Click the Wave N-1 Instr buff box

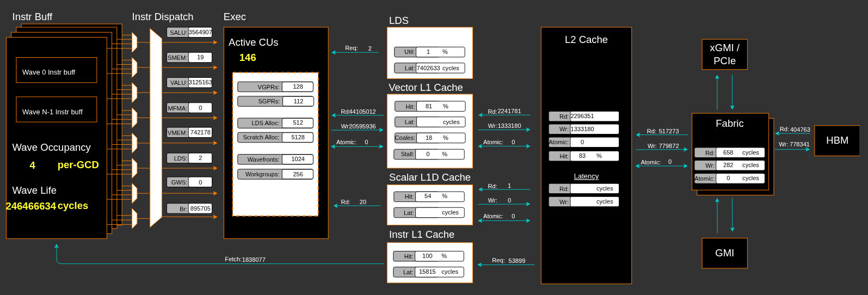pyautogui.click(x=57, y=109)
